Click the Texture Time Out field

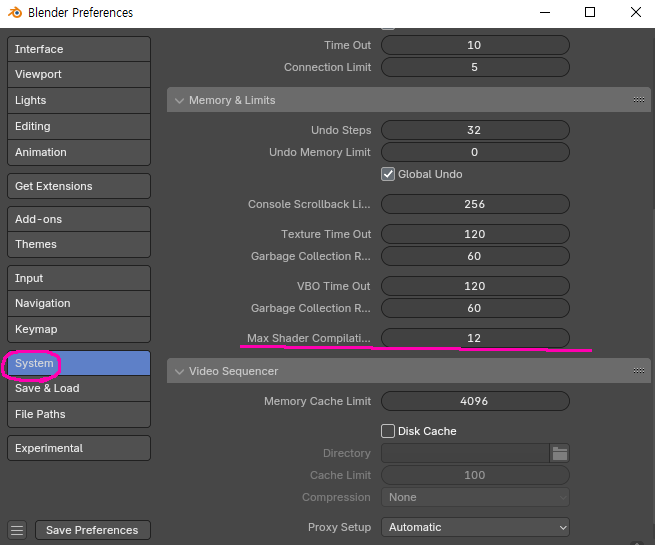pos(475,234)
